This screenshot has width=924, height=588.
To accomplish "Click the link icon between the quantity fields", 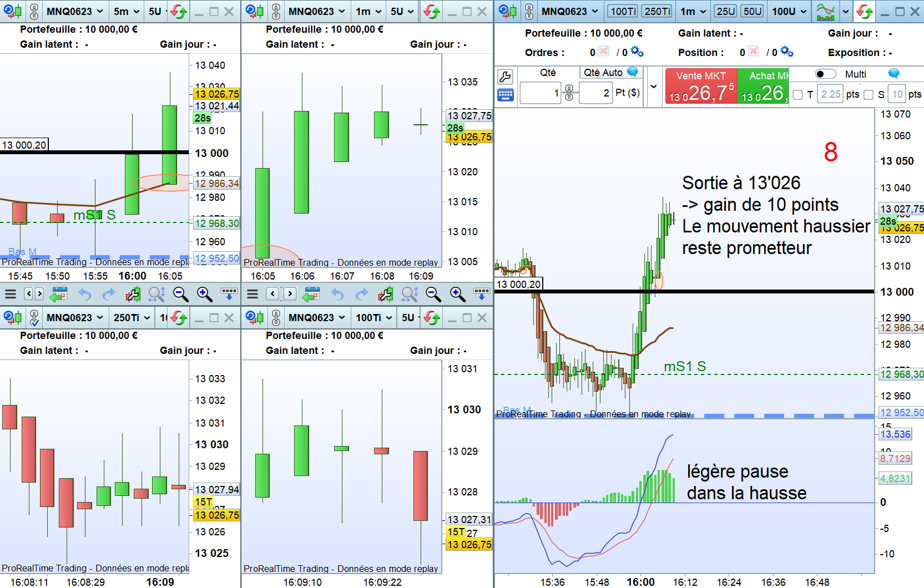I will click(x=569, y=93).
